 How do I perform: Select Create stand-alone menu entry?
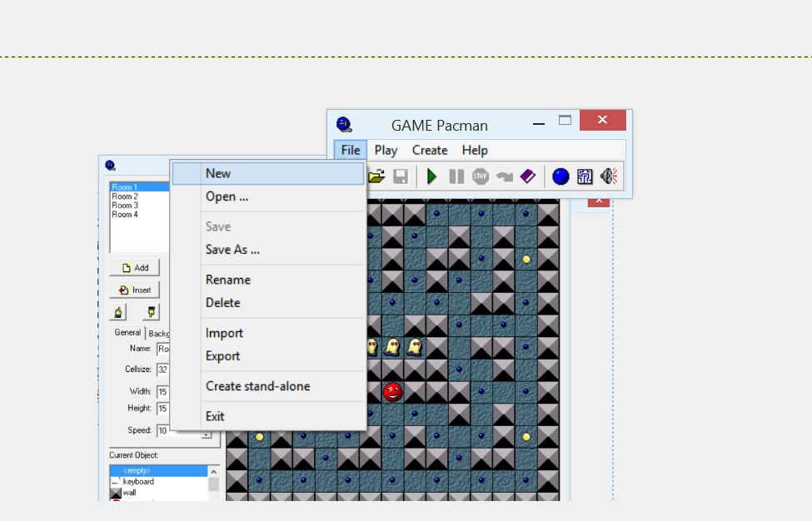tap(268, 386)
